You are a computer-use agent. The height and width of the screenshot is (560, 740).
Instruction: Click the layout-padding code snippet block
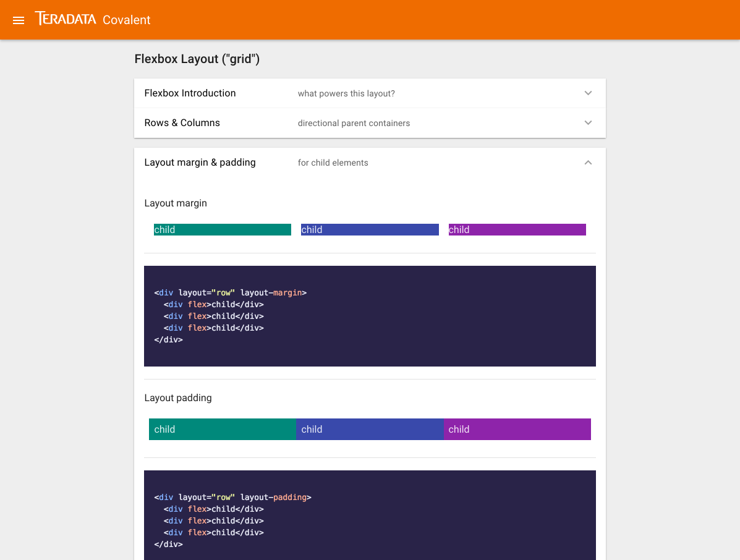(370, 515)
